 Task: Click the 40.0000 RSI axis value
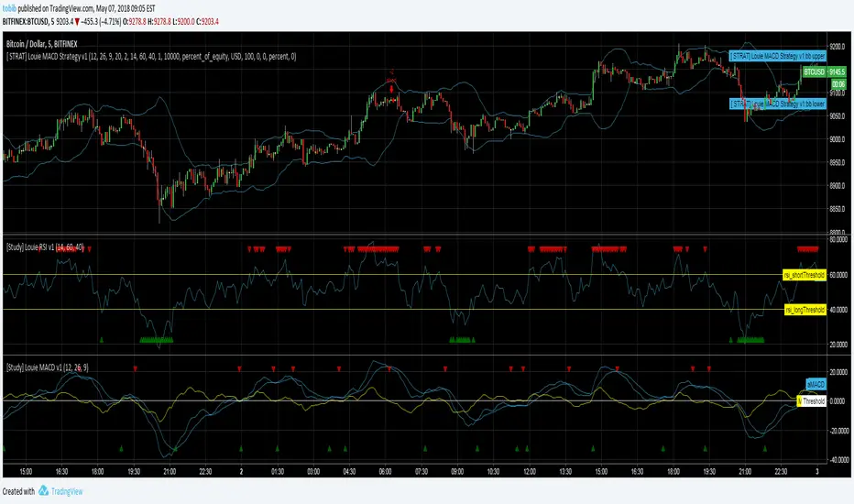point(838,310)
